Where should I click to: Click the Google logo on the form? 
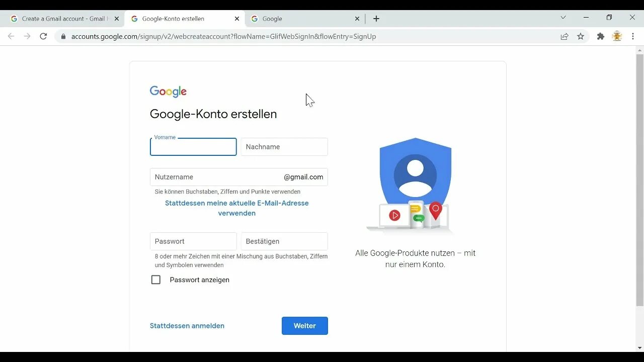coord(168,92)
